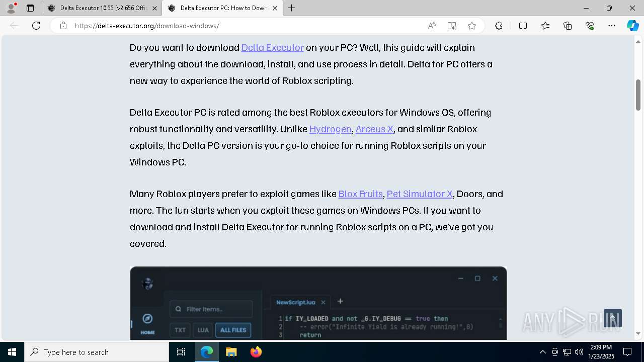Toggle split screen view
The image size is (644, 362).
click(523, 26)
